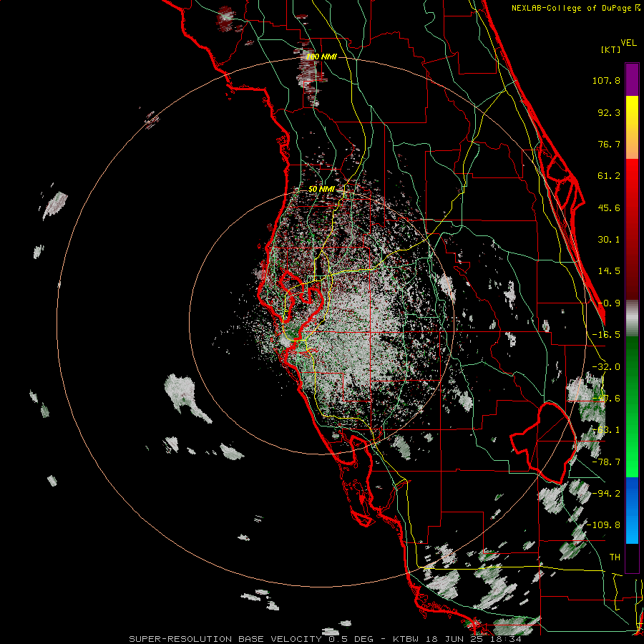Viewport: 644px width, 644px height.
Task: Click the 100 NMI range ring label
Action: point(321,57)
